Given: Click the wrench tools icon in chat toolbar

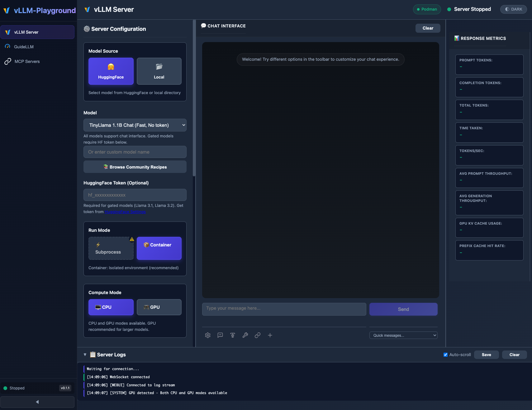Looking at the screenshot, I should [245, 335].
